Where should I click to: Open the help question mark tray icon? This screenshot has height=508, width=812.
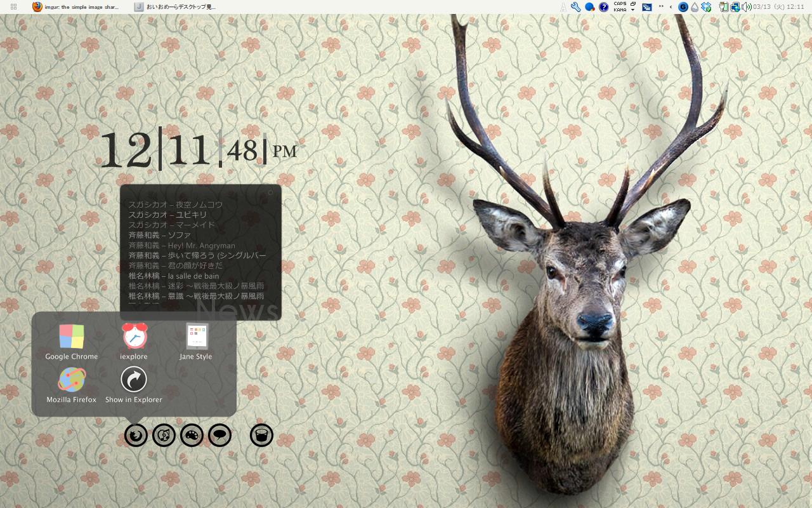pos(603,7)
